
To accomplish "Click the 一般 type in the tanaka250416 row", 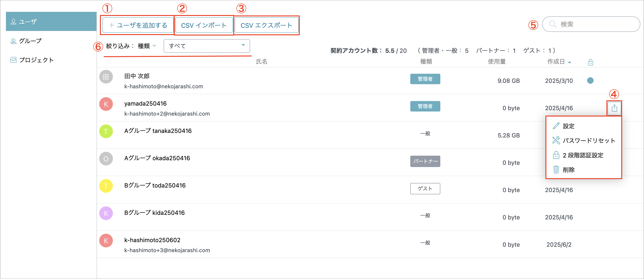I will click(425, 134).
